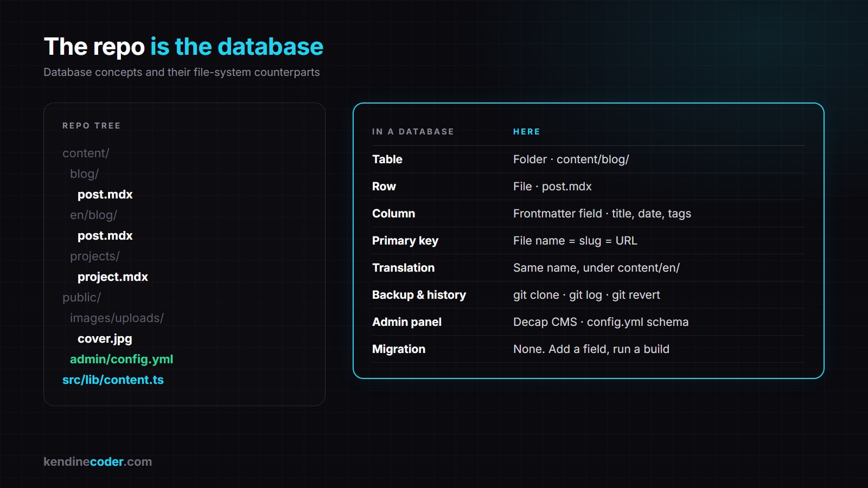Click the 'The repo is the database' title
This screenshot has width=868, height=488.
point(183,47)
